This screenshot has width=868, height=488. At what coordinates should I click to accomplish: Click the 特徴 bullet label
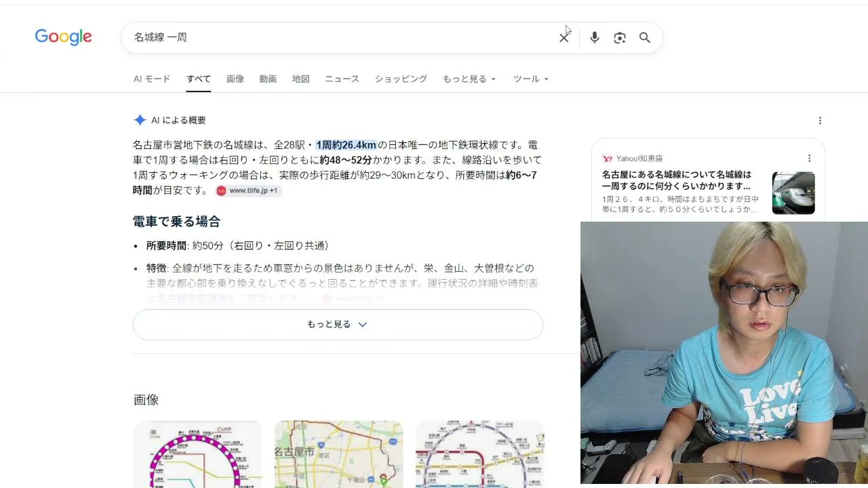click(157, 268)
